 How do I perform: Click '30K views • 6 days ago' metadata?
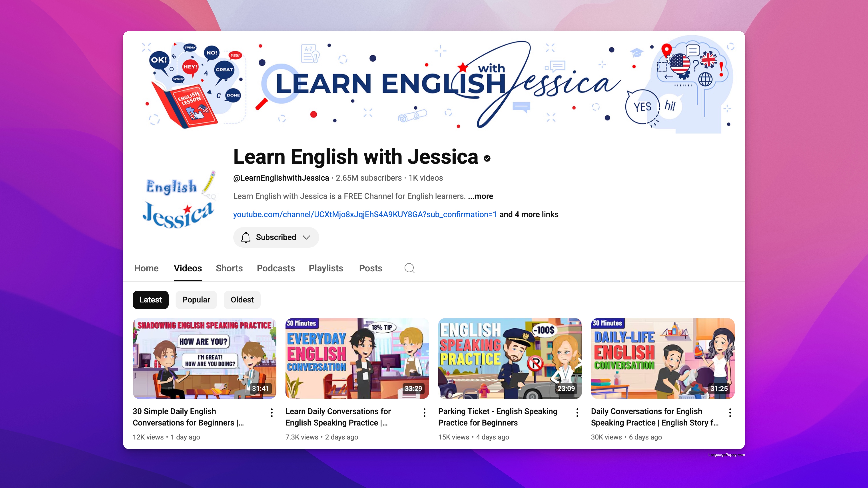coord(626,437)
